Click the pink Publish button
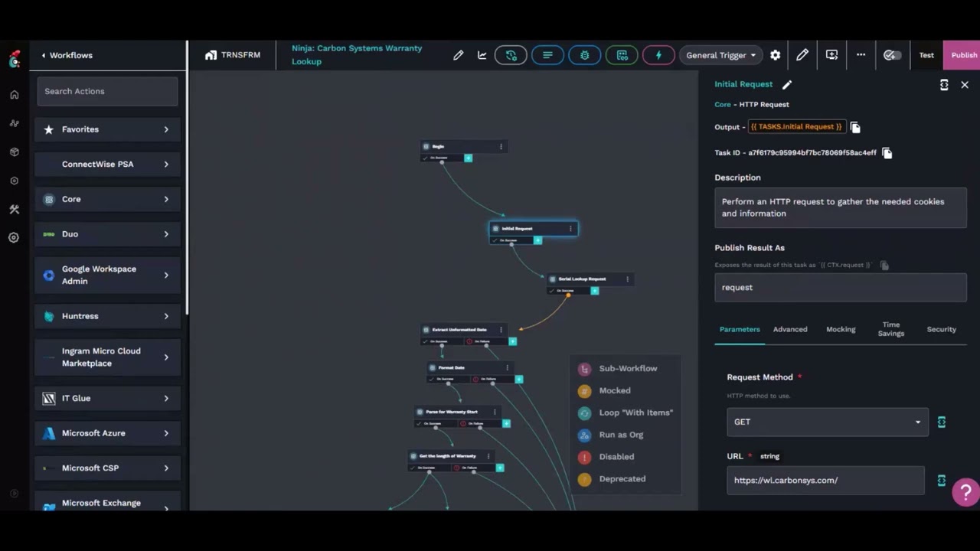 (x=962, y=55)
